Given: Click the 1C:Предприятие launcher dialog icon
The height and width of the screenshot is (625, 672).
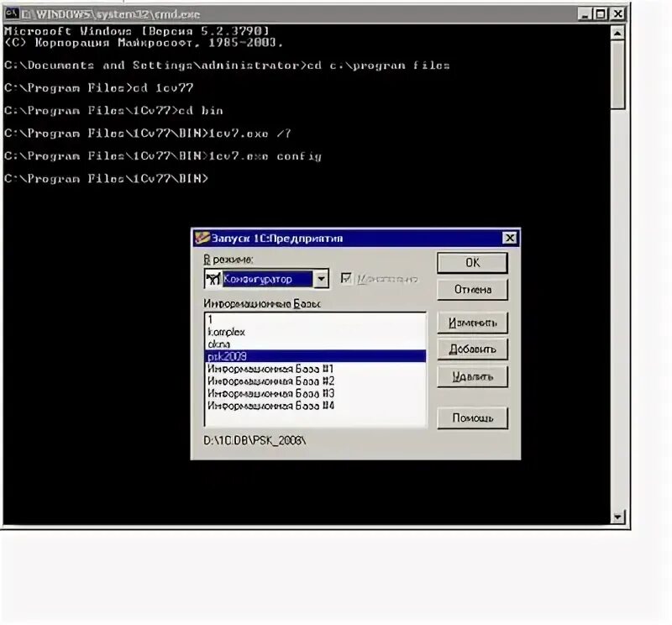Looking at the screenshot, I should tap(202, 238).
